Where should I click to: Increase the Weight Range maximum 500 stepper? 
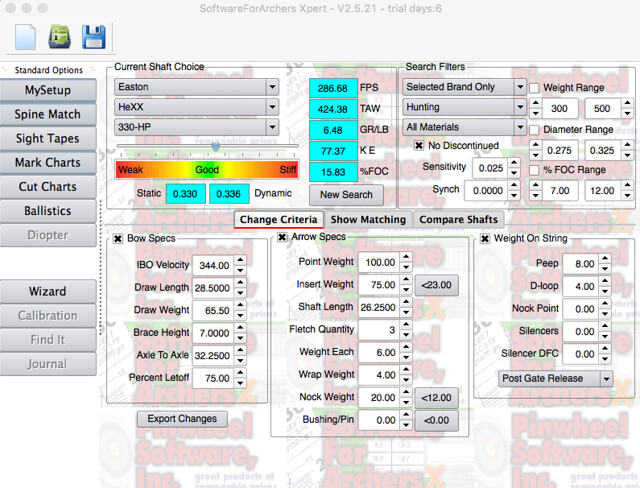pyautogui.click(x=628, y=104)
